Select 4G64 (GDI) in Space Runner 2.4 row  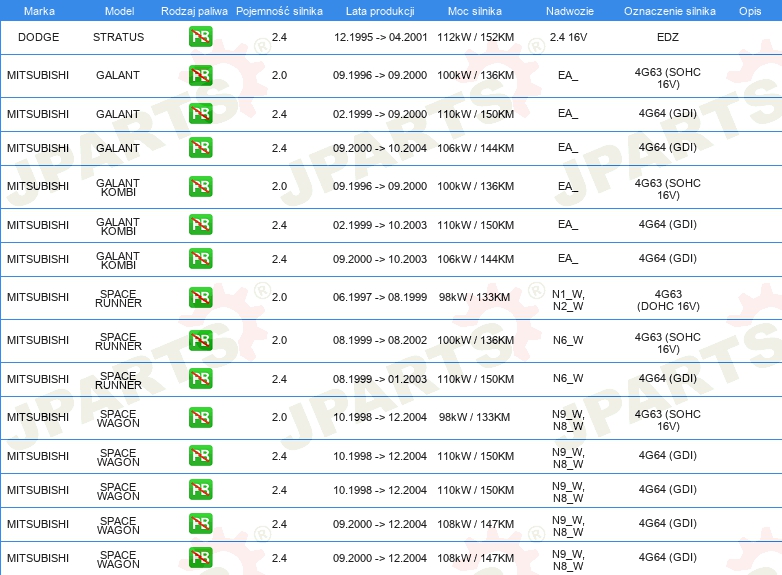click(668, 379)
